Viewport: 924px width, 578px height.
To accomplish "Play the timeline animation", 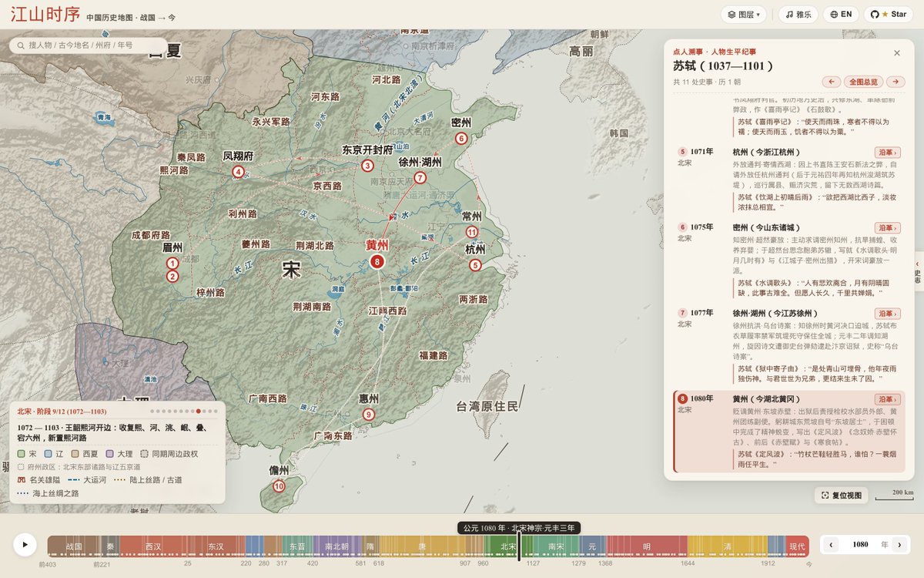I will click(x=25, y=544).
